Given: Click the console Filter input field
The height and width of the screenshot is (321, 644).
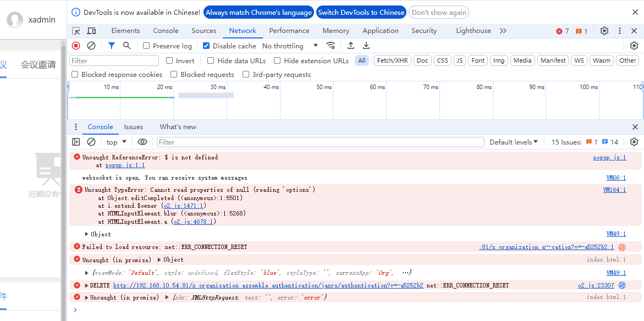Looking at the screenshot, I should [x=319, y=142].
